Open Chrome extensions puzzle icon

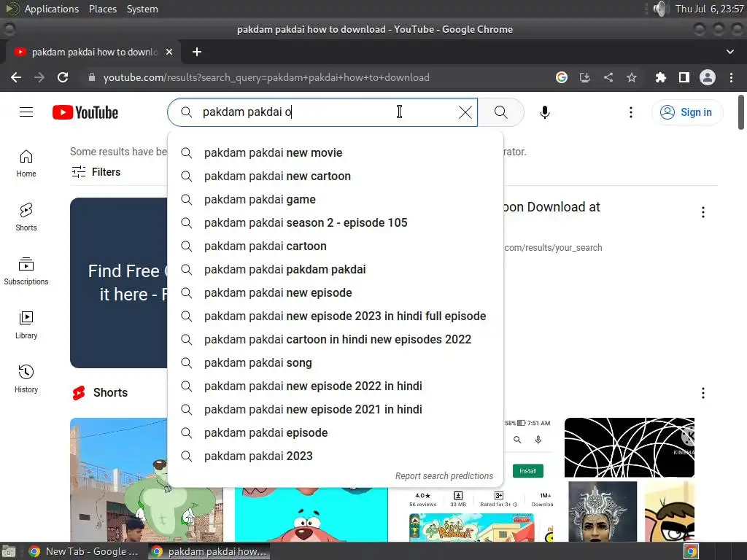(x=660, y=77)
